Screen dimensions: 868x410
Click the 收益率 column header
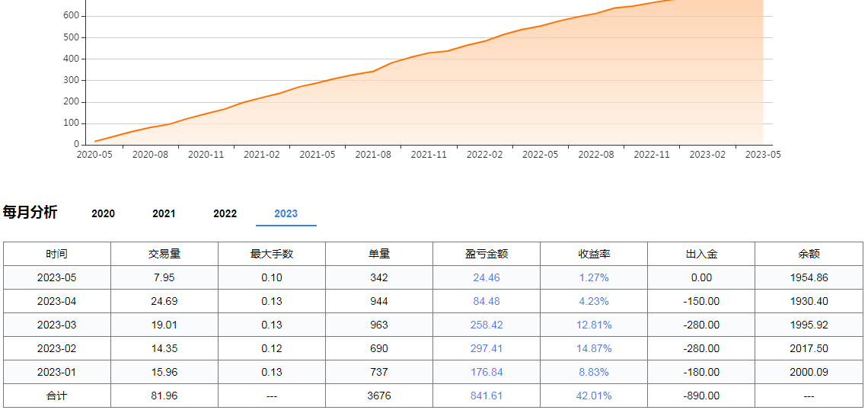tap(594, 255)
